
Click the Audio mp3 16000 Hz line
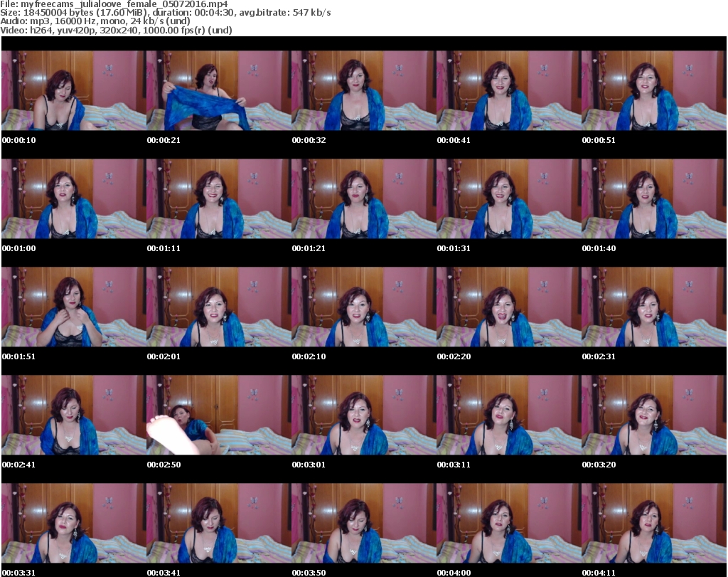(x=95, y=21)
